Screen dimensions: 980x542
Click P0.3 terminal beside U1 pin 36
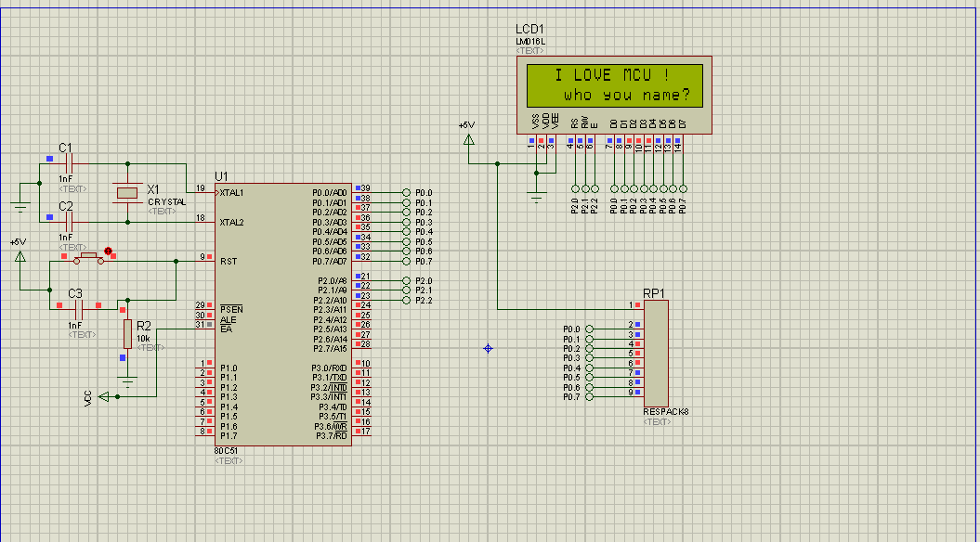(406, 223)
